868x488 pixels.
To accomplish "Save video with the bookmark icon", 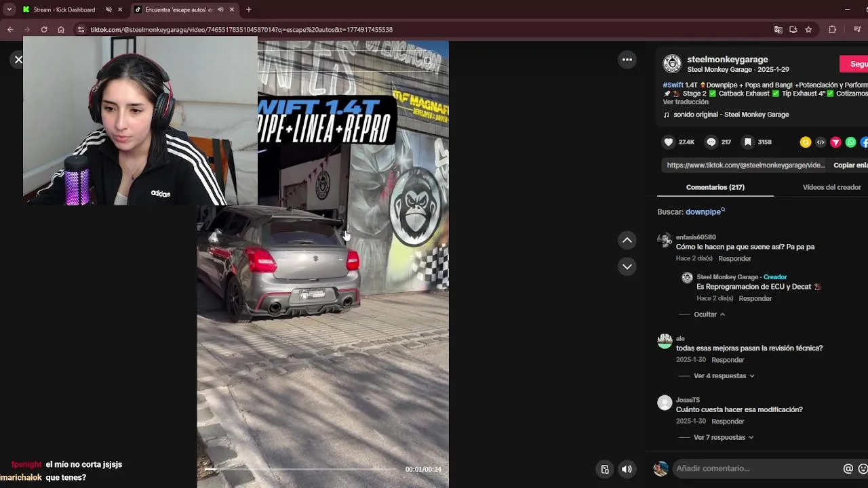I will [x=747, y=142].
